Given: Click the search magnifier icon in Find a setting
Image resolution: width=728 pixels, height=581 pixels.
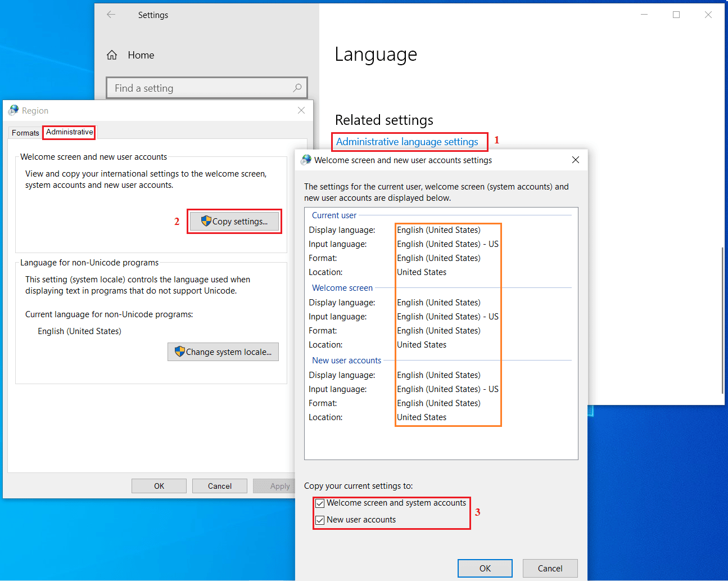Looking at the screenshot, I should point(297,88).
